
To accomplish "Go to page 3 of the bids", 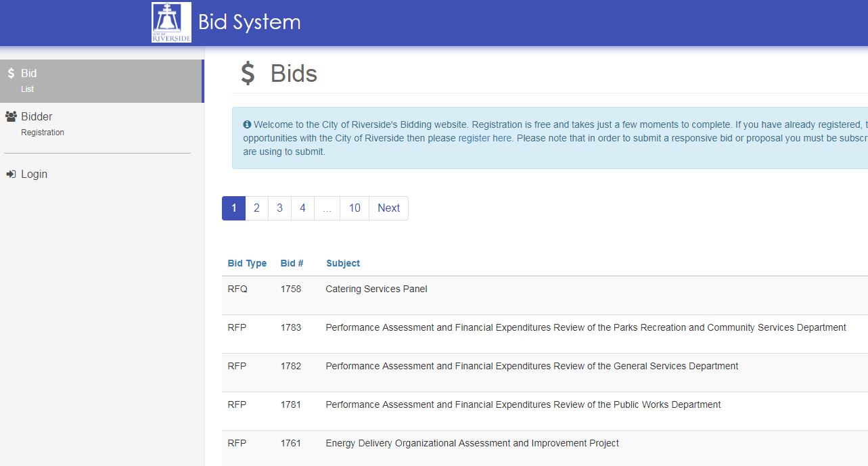I will (x=279, y=208).
